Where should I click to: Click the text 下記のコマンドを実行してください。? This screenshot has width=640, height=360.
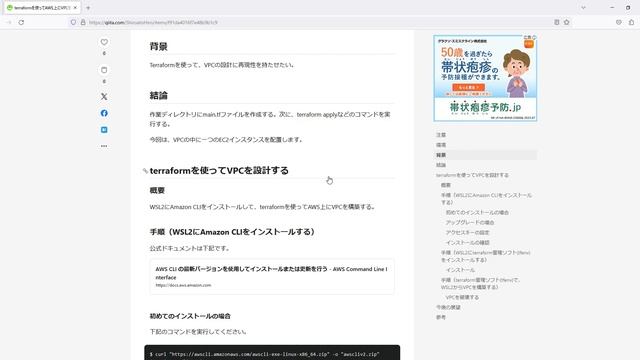[x=198, y=332]
